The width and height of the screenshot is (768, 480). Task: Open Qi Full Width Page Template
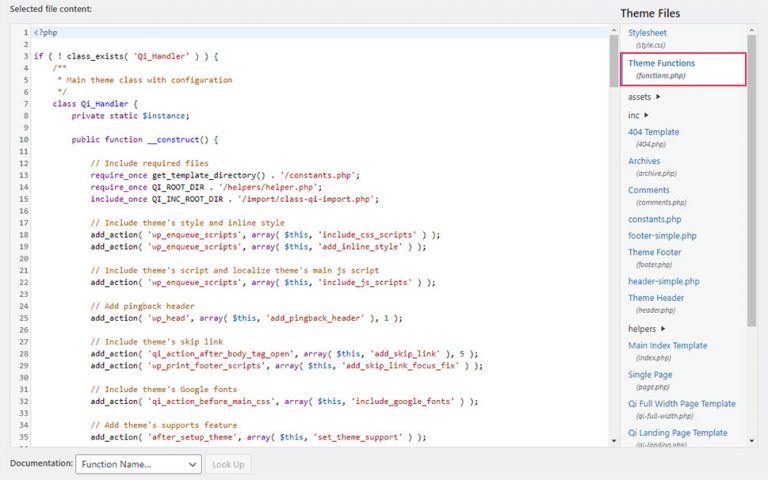(681, 404)
